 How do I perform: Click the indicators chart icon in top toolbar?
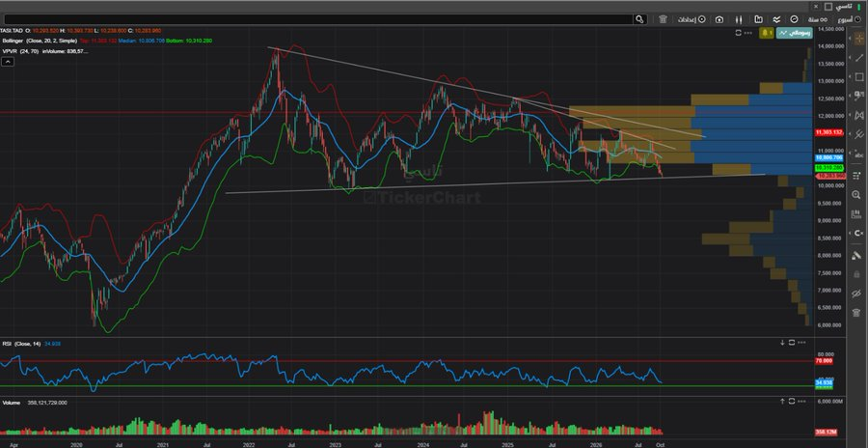(x=758, y=19)
